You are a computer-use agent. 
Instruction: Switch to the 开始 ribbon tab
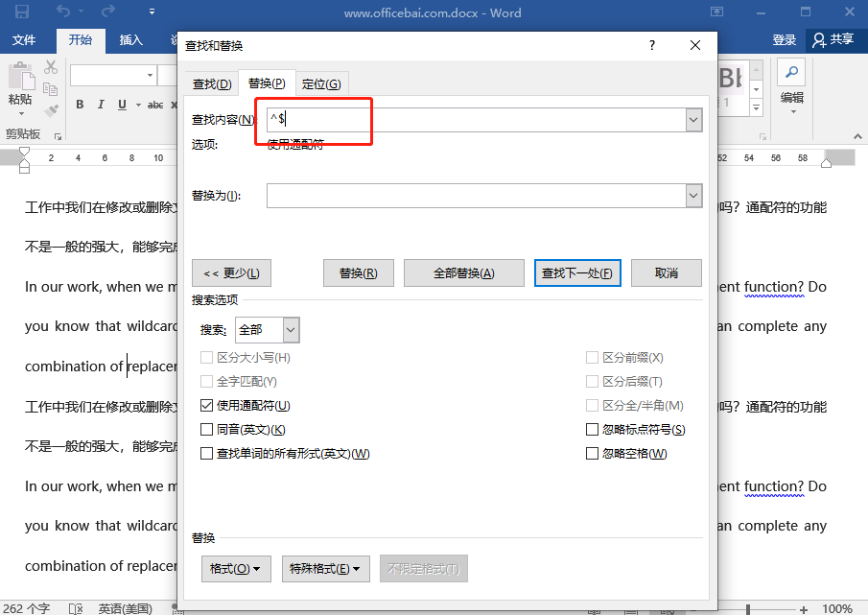pos(81,40)
